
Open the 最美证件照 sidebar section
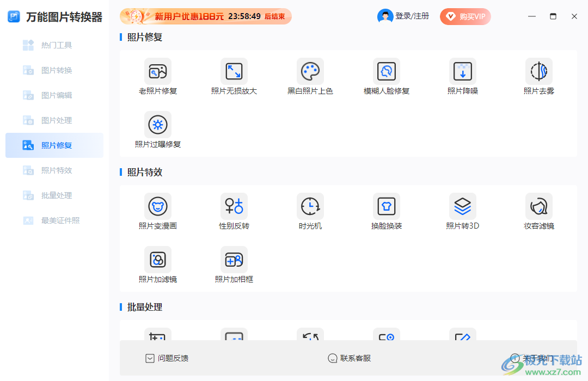(x=54, y=220)
